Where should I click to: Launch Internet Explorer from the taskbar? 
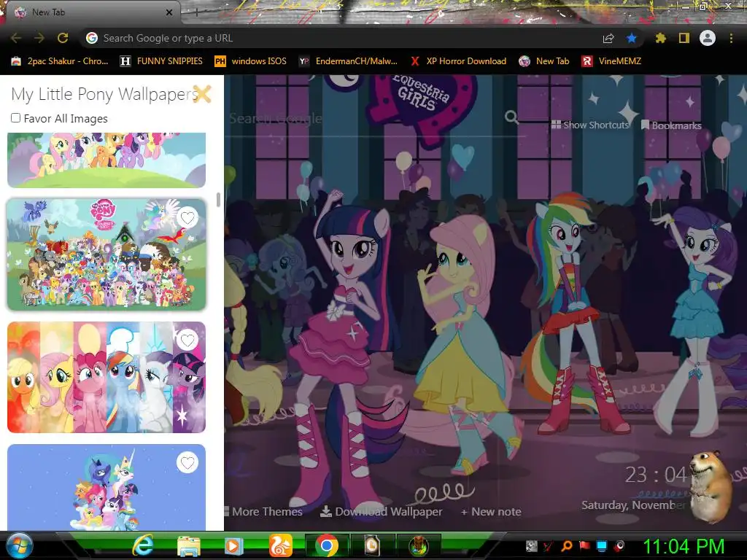[143, 545]
